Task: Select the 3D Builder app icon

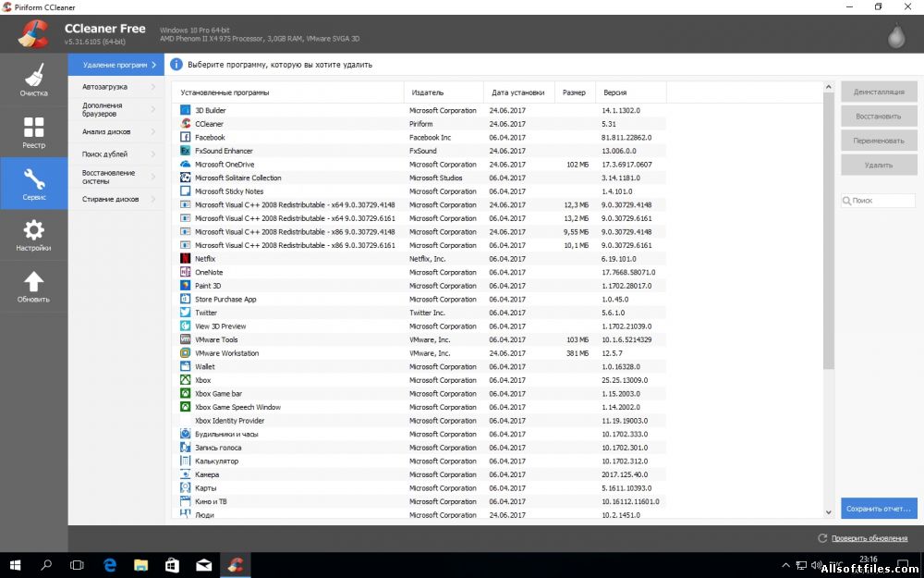Action: (185, 110)
